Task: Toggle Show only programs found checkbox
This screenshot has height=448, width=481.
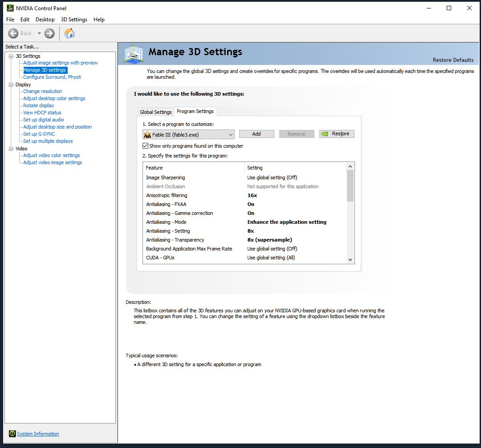Action: (x=145, y=146)
